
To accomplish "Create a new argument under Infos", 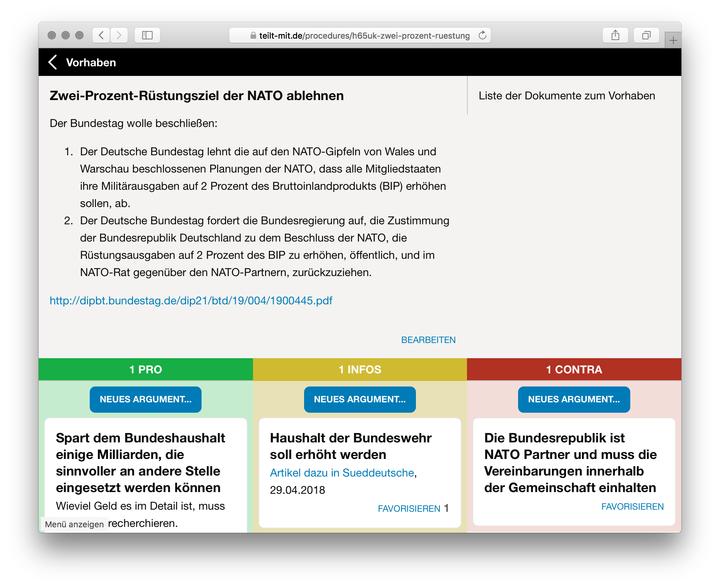I will pos(360,399).
